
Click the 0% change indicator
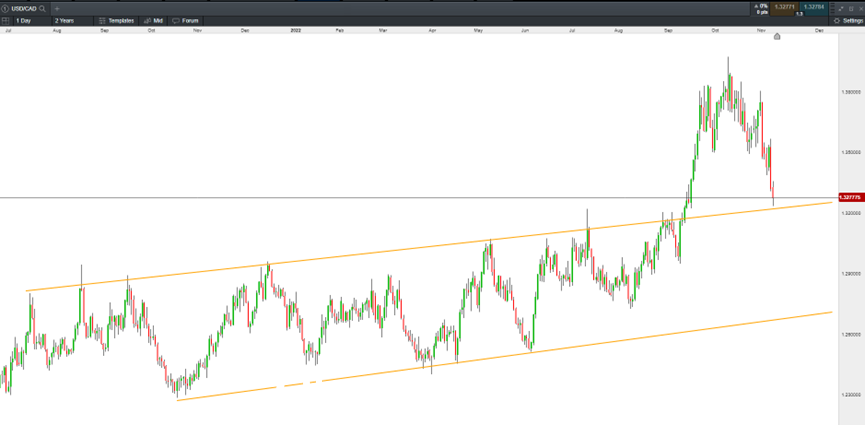(762, 6)
